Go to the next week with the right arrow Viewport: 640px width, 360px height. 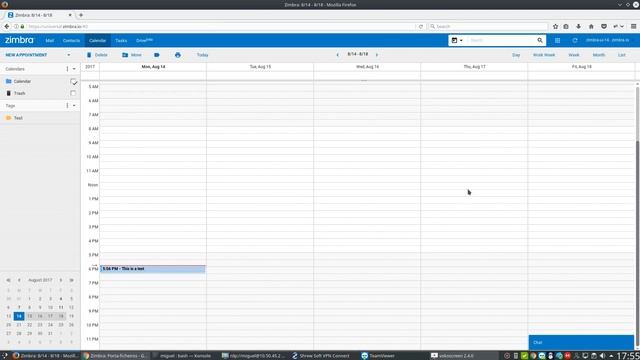point(377,55)
